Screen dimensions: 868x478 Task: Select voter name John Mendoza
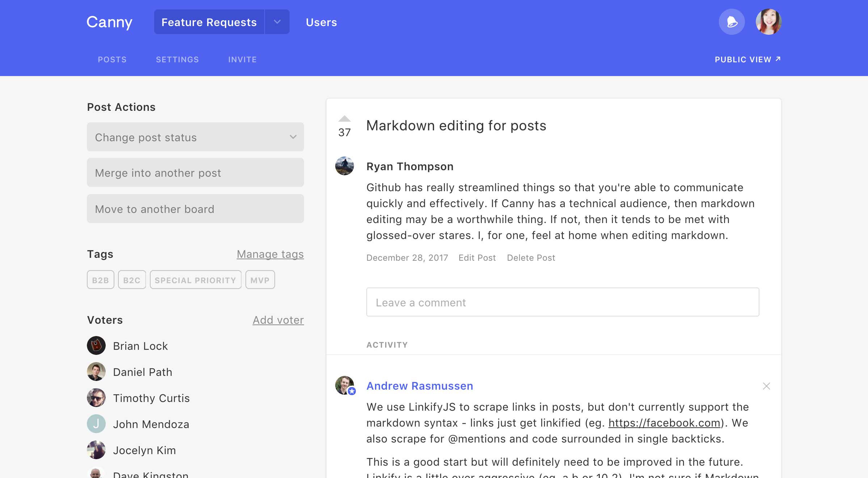[151, 424]
